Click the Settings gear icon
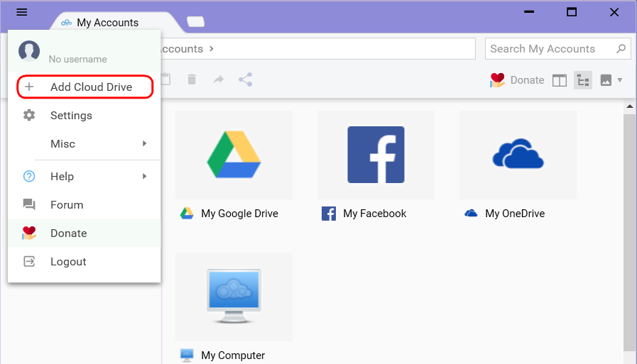This screenshot has width=637, height=364. pyautogui.click(x=29, y=115)
